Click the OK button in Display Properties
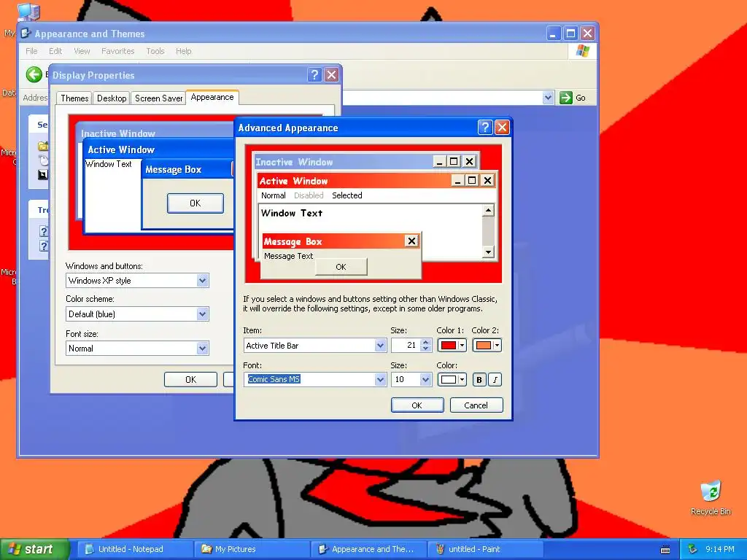This screenshot has width=747, height=560. [190, 379]
